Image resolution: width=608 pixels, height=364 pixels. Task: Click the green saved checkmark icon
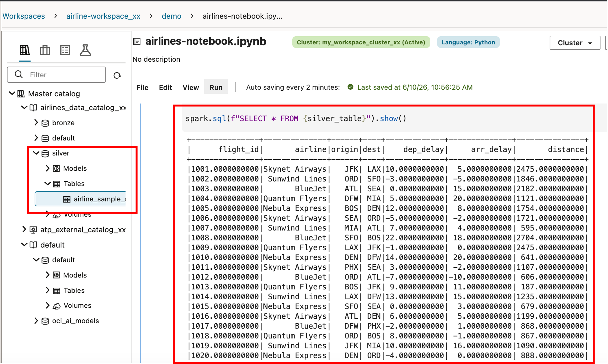point(350,87)
